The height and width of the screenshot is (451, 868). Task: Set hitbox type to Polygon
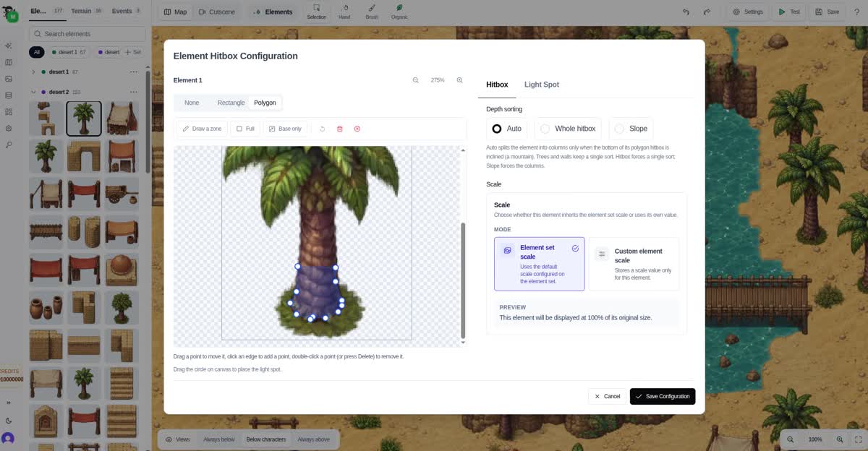point(265,103)
